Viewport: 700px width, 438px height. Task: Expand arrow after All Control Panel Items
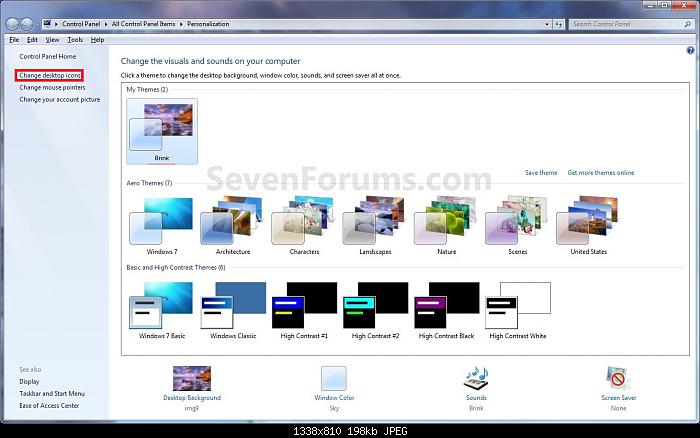point(181,24)
